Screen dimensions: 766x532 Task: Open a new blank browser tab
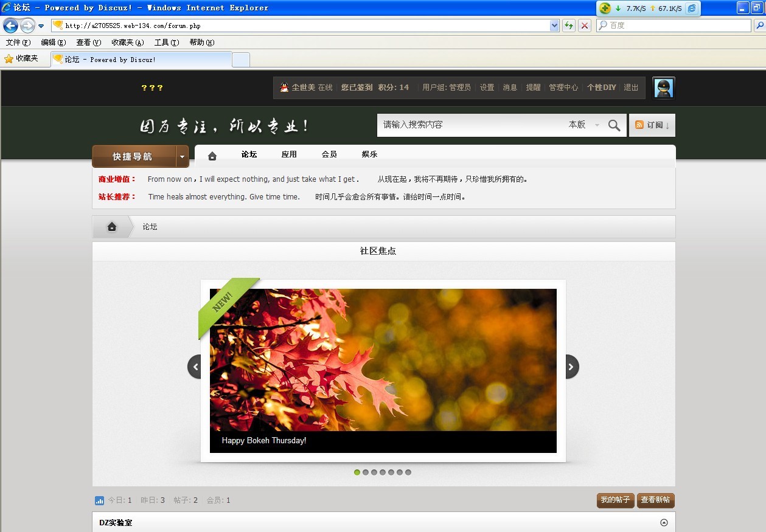[x=241, y=60]
